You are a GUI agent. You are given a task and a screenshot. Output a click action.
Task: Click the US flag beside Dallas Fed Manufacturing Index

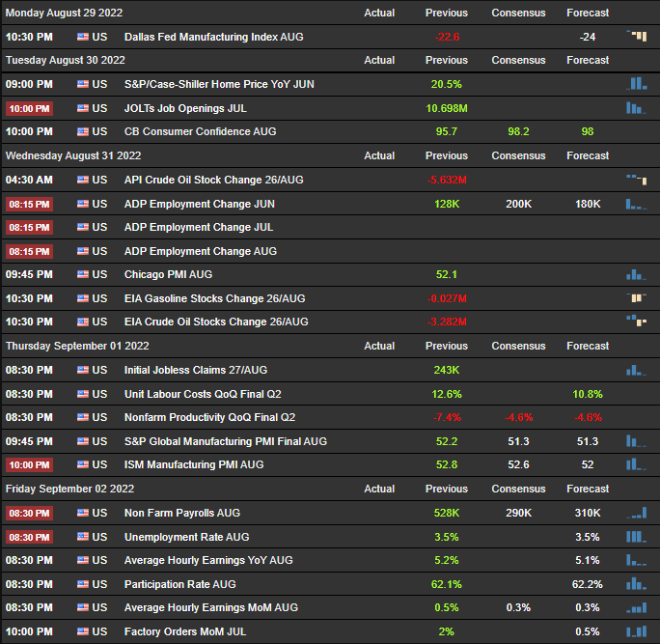pyautogui.click(x=83, y=37)
